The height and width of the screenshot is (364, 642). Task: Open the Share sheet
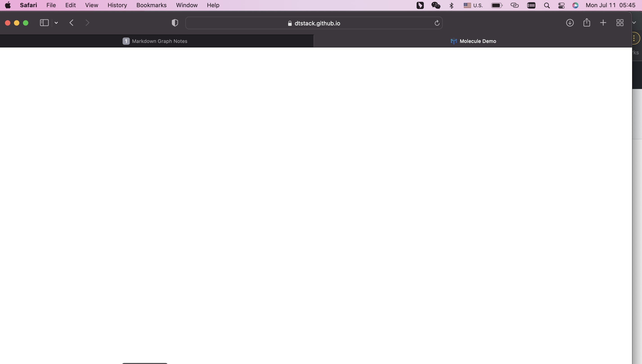point(587,23)
